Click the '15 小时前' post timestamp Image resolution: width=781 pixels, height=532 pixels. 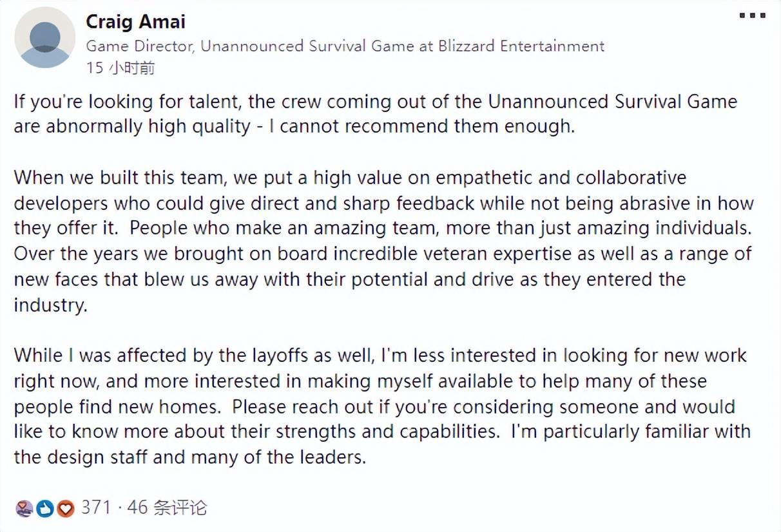click(x=121, y=68)
